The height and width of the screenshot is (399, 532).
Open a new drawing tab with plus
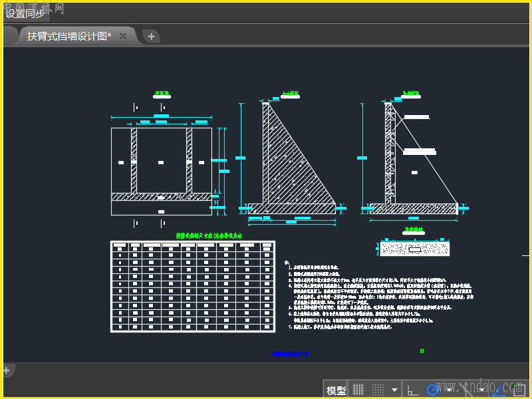(x=151, y=37)
